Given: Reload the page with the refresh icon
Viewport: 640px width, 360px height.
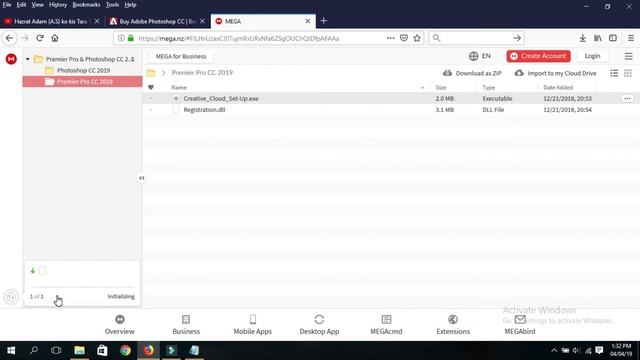Looking at the screenshot, I should click(x=40, y=38).
